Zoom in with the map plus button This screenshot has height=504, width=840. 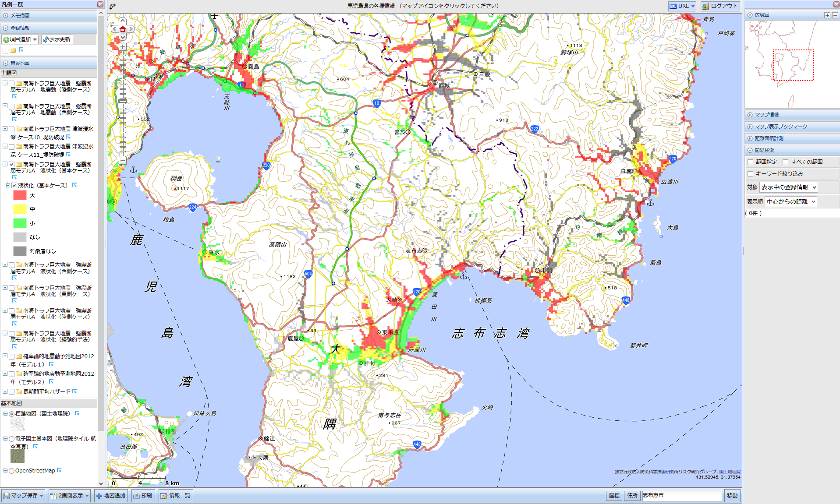(123, 47)
